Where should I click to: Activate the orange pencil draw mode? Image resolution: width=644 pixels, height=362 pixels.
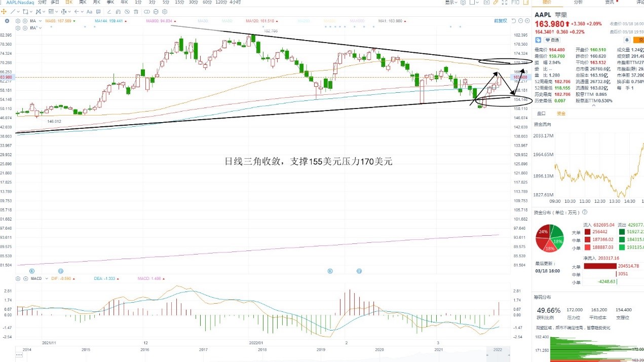click(496, 3)
